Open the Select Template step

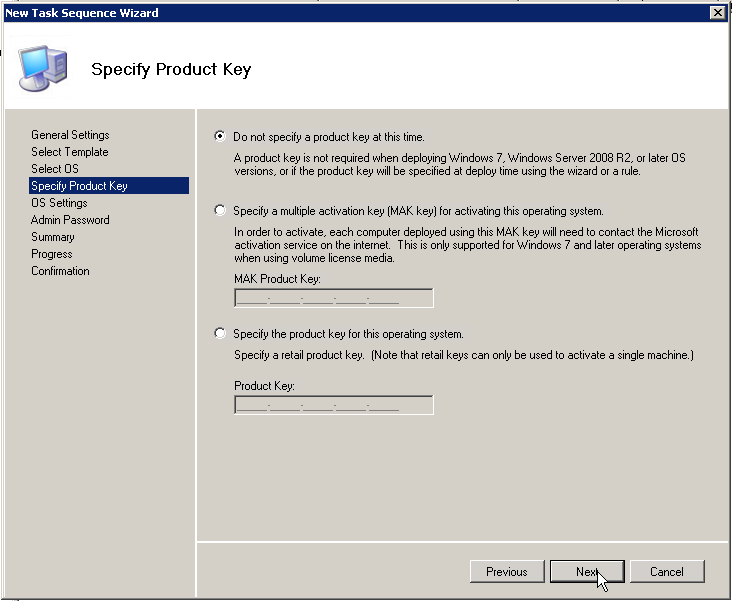[69, 152]
